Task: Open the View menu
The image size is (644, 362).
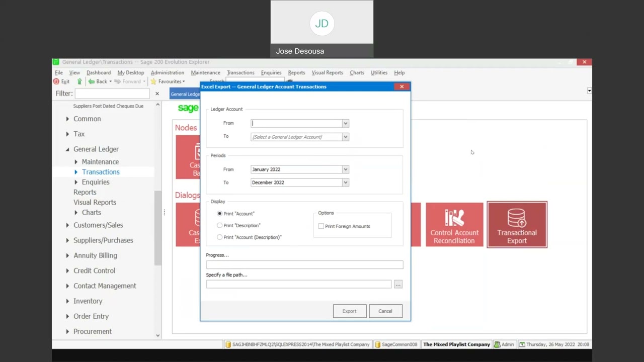Action: [x=74, y=72]
